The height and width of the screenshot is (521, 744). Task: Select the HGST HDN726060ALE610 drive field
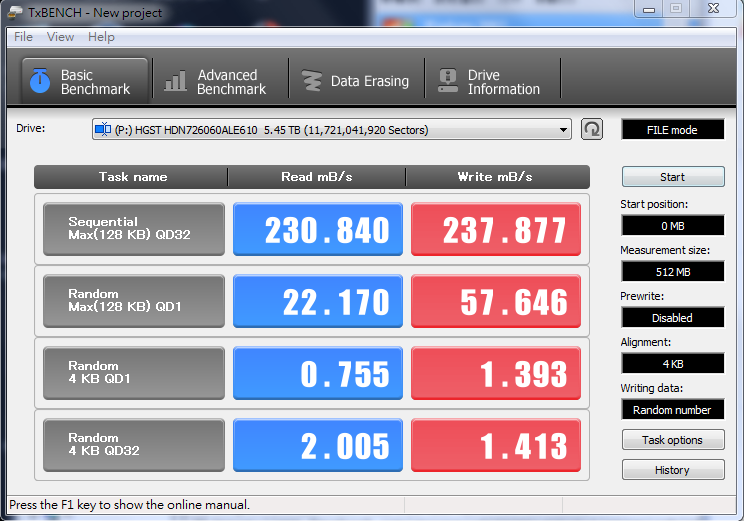pos(331,130)
